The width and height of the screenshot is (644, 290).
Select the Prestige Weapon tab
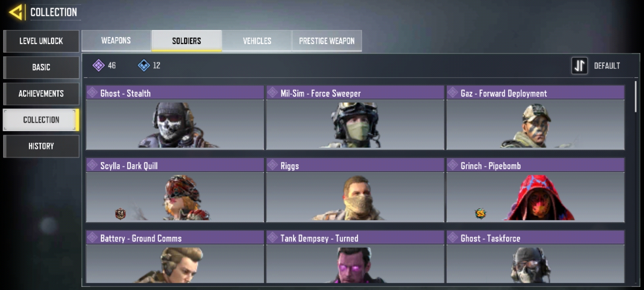pos(327,41)
